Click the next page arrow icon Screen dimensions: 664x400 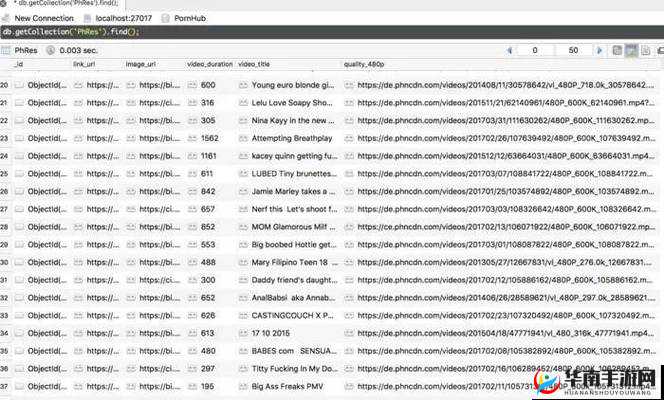coord(599,50)
